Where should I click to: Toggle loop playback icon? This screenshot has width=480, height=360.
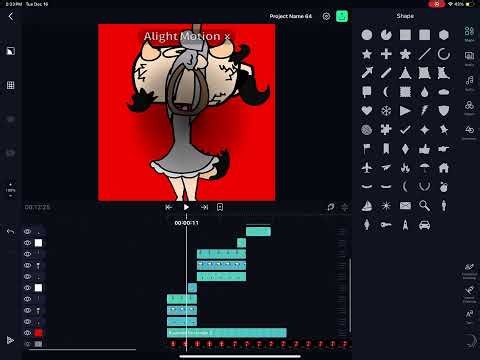[331, 207]
